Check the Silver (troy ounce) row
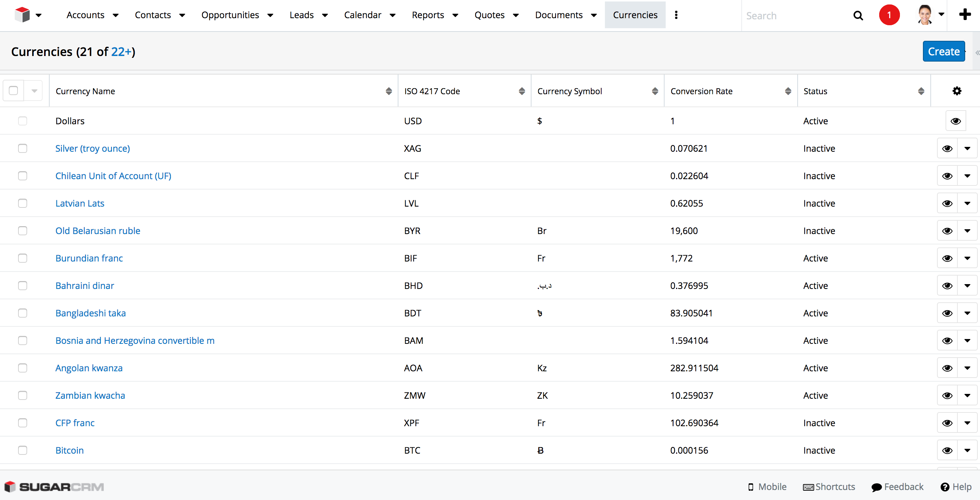Screen dimensions: 980x500 point(23,148)
